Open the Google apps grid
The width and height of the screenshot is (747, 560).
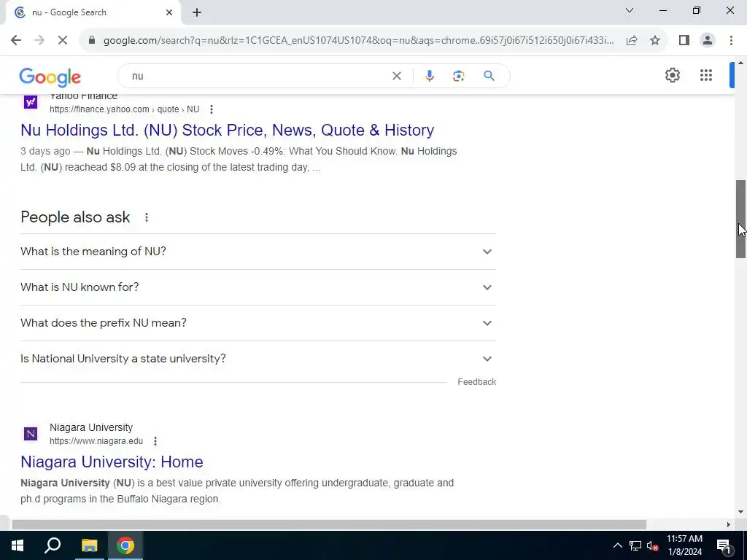[x=706, y=75]
